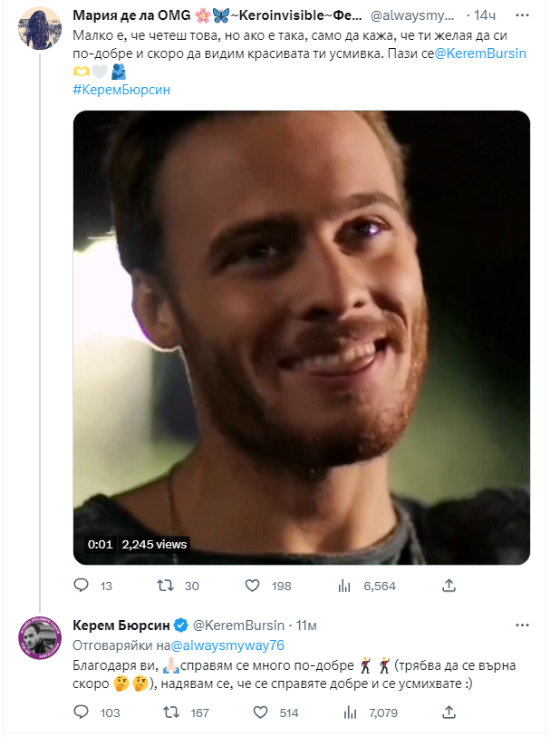This screenshot has height=737, width=560.
Task: Open Kerem Bursin's profile avatar
Action: point(39,639)
